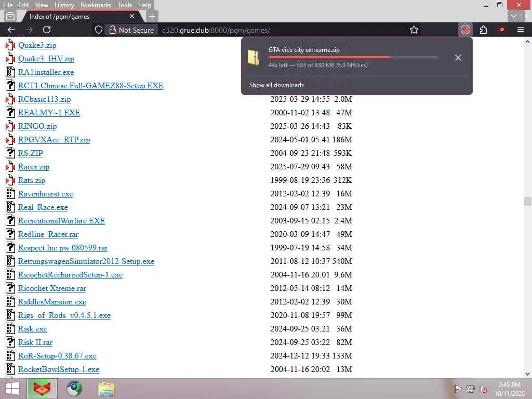Open the Racer.zip link

(34, 167)
